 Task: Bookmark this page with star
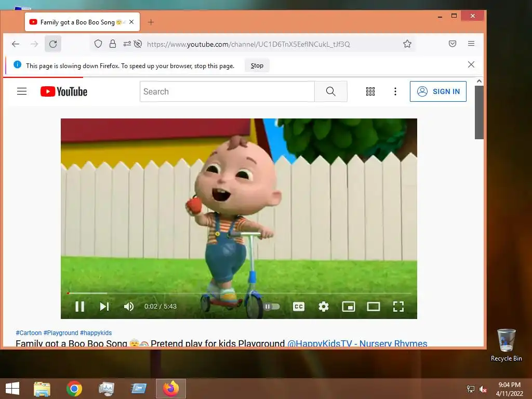[407, 44]
